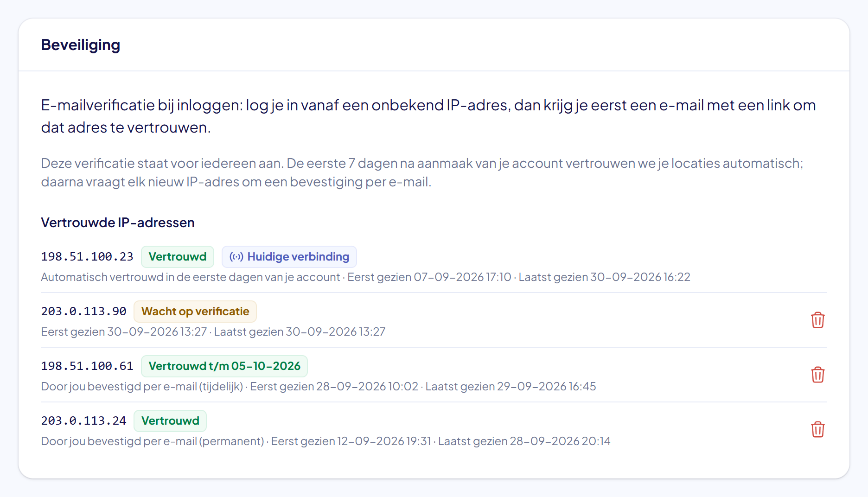Click the E-mailverificatie bij inloggen paragraph
This screenshot has width=868, height=497.
(428, 116)
